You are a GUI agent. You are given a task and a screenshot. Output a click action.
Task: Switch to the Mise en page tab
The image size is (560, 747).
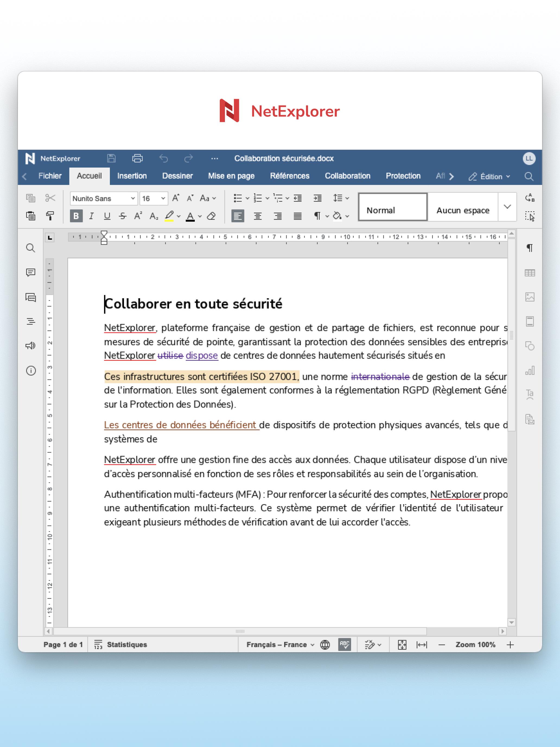coord(231,176)
